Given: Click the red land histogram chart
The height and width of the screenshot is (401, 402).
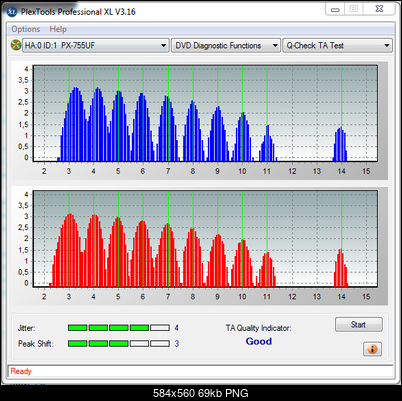Looking at the screenshot, I should pyautogui.click(x=205, y=239).
